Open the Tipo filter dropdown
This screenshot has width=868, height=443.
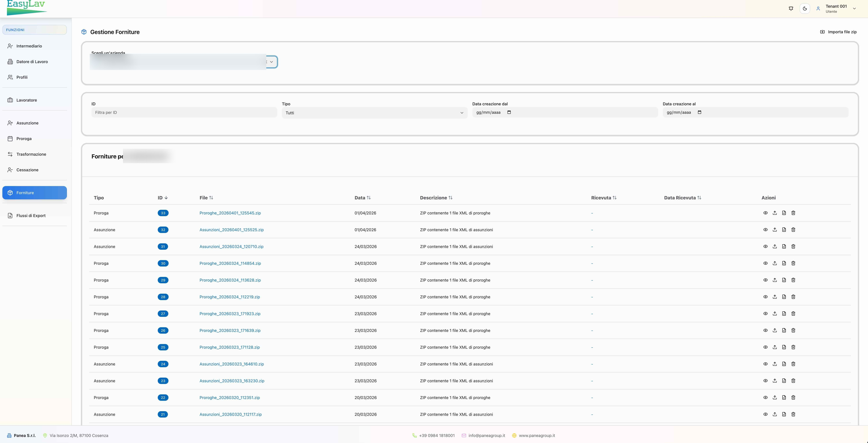click(x=374, y=113)
